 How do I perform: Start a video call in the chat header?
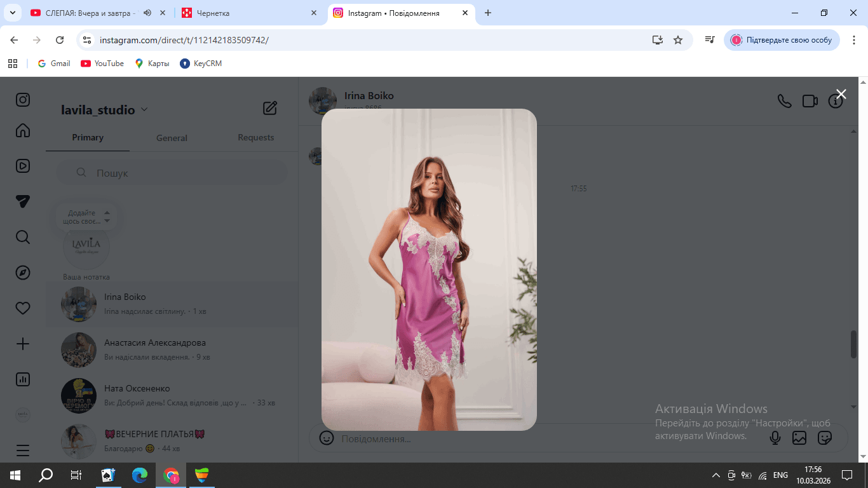click(810, 101)
